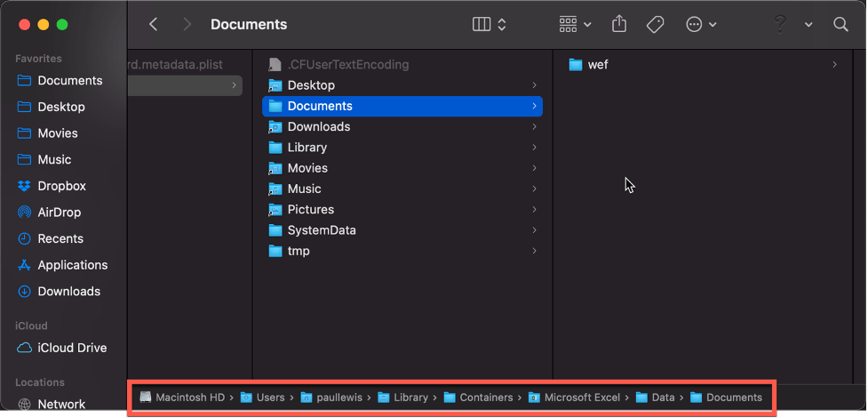Open iCloud Drive in sidebar
Viewport: 868px width, 418px height.
[x=71, y=348]
